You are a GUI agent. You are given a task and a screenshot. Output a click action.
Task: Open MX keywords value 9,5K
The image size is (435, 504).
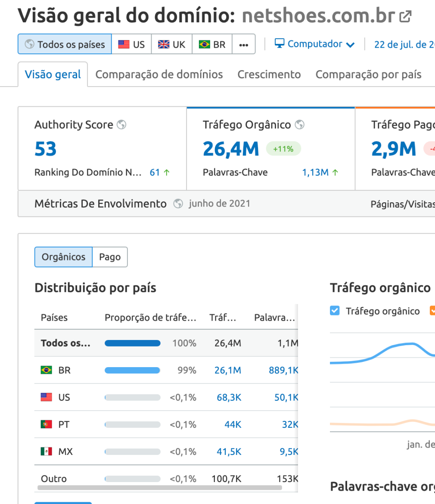point(289,451)
